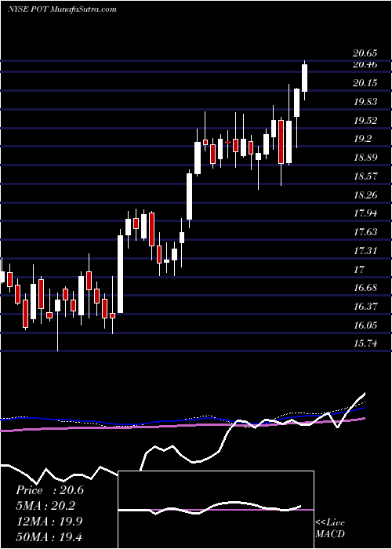The width and height of the screenshot is (392, 549).
Task: Click the 19.52 price axis label
Action: point(365,121)
